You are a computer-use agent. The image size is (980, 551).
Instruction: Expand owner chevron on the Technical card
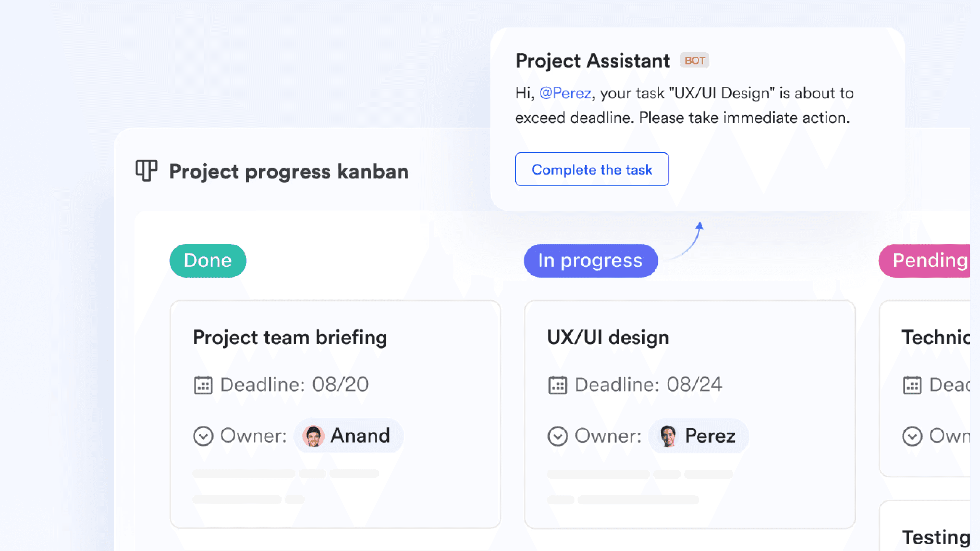tap(912, 436)
